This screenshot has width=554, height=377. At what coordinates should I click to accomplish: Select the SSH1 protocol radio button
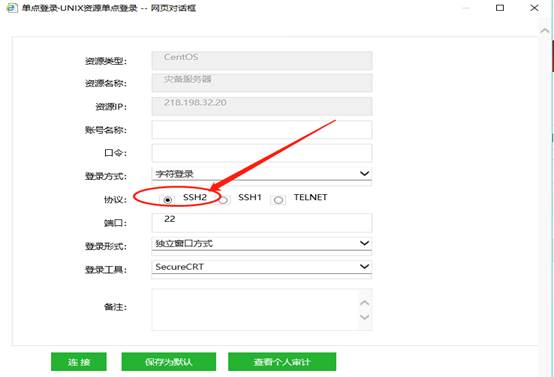[223, 200]
